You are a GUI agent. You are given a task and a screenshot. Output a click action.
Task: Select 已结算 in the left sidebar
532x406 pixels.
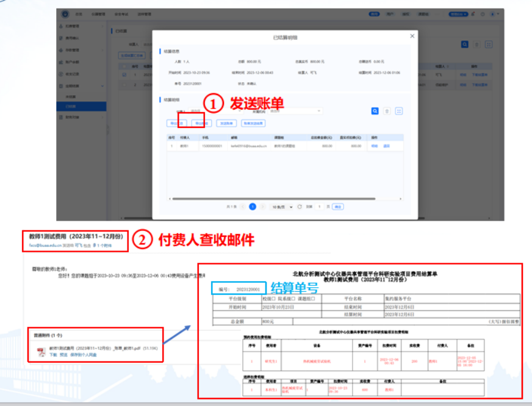[x=71, y=106]
